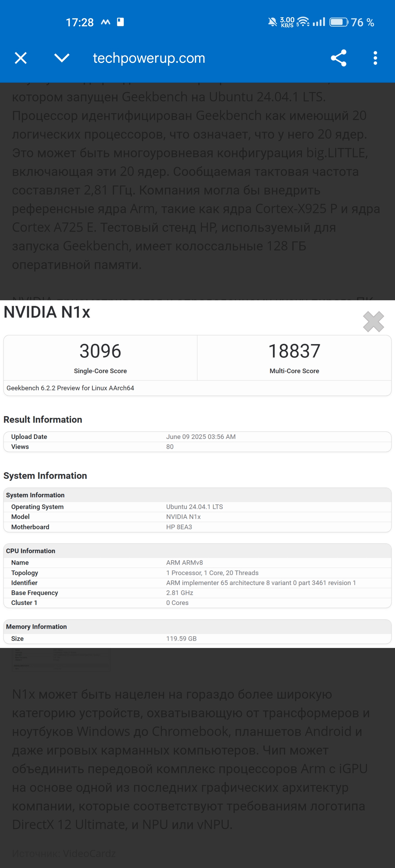Tap the muted notification bell icon

point(272,22)
